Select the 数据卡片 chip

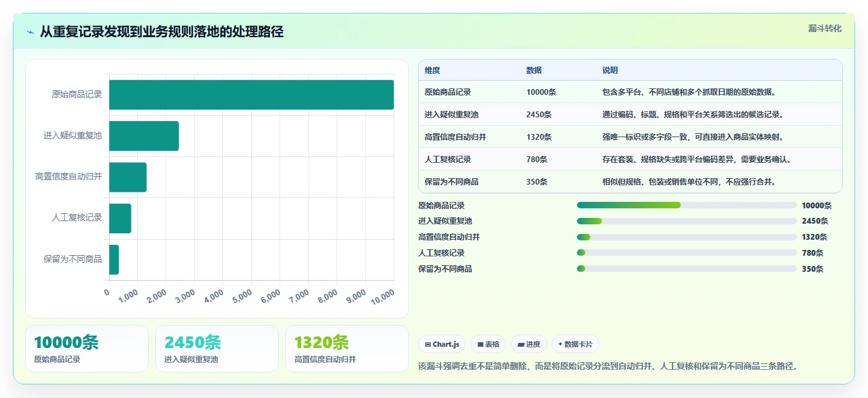tap(576, 344)
